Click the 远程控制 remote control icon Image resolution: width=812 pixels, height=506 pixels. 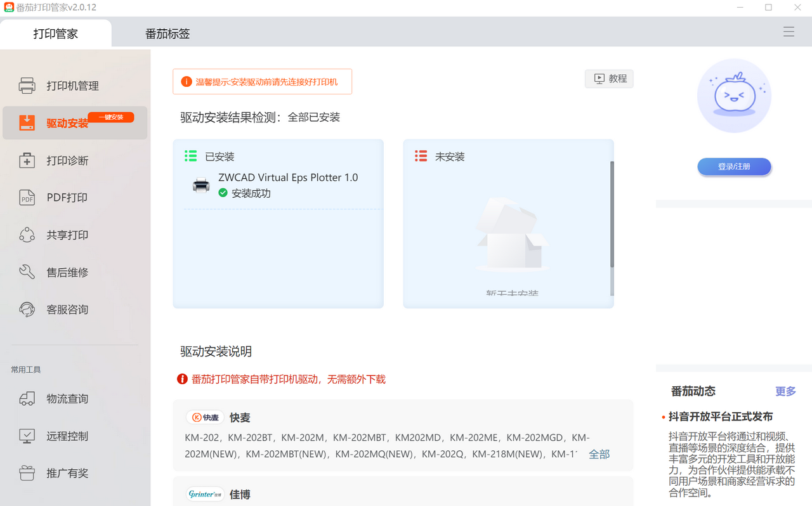pyautogui.click(x=27, y=436)
